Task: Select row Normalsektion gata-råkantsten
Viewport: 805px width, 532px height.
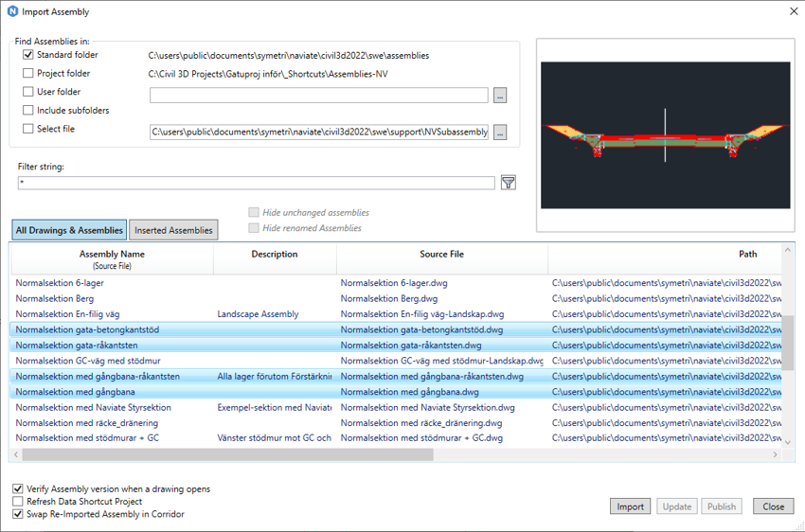Action: [x=396, y=346]
